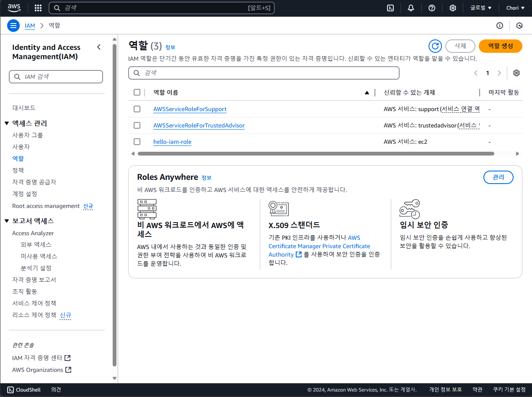Screen dimensions: 532x397
Task: Select all roles with header checkbox
Action: 137,92
